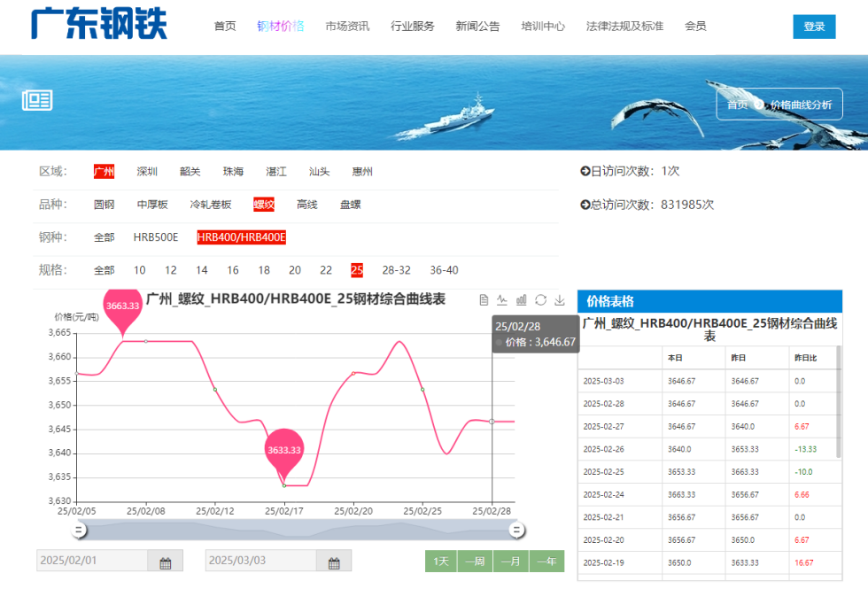
Task: Click 首页 breadcrumb link on banner
Action: 737,105
